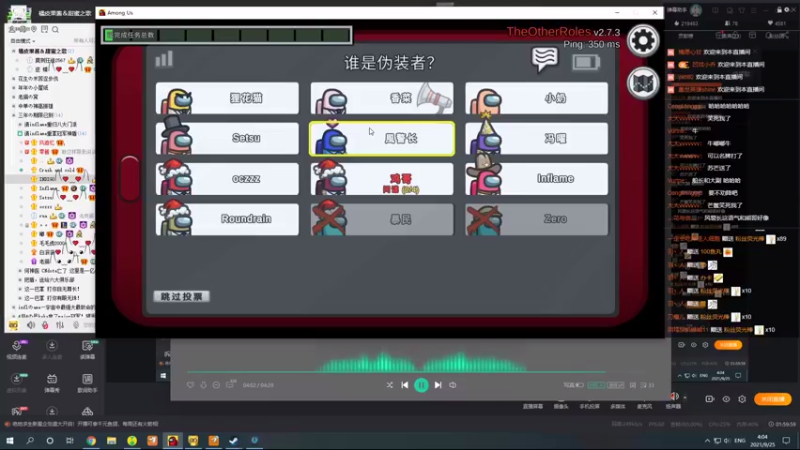This screenshot has height=450, width=800.
Task: Open Windows Start menu
Action: click(10, 440)
